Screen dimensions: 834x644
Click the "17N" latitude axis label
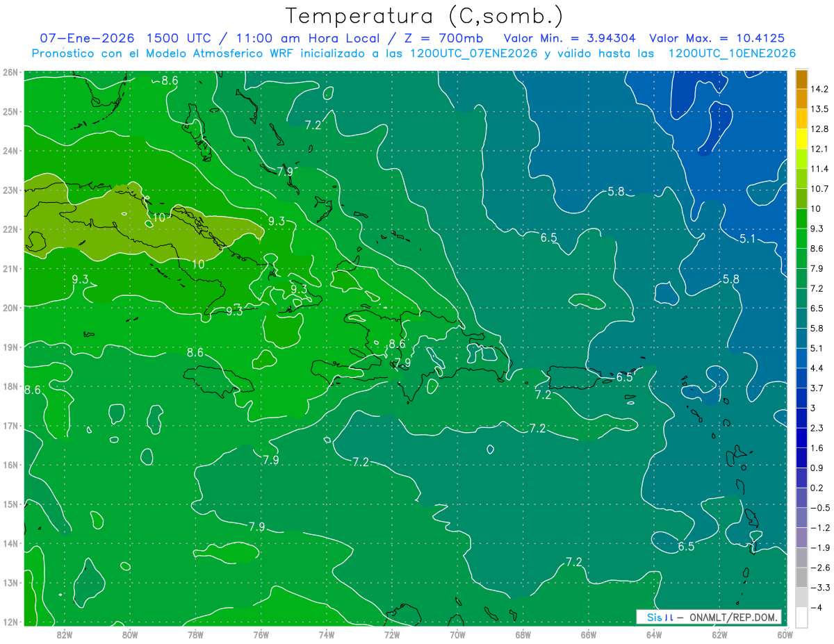pyautogui.click(x=10, y=425)
